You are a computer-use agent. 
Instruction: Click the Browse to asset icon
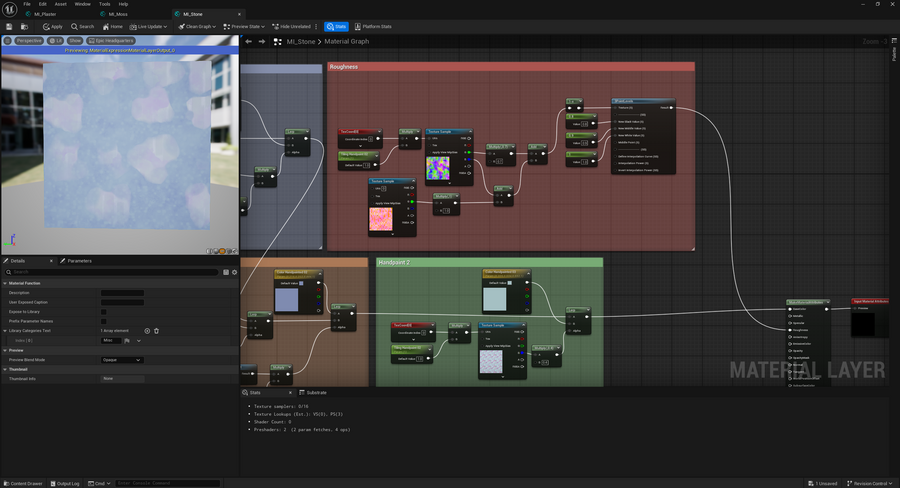24,26
